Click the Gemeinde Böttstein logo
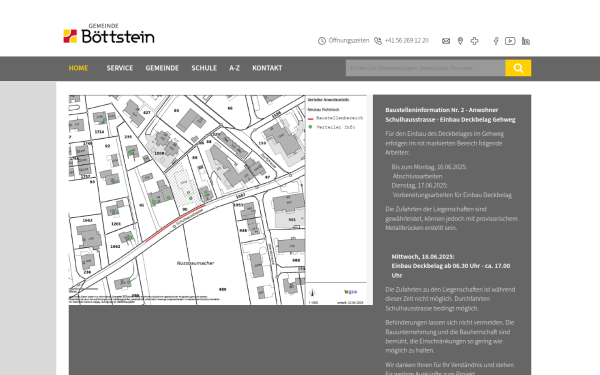Image resolution: width=600 pixels, height=375 pixels. point(109,33)
